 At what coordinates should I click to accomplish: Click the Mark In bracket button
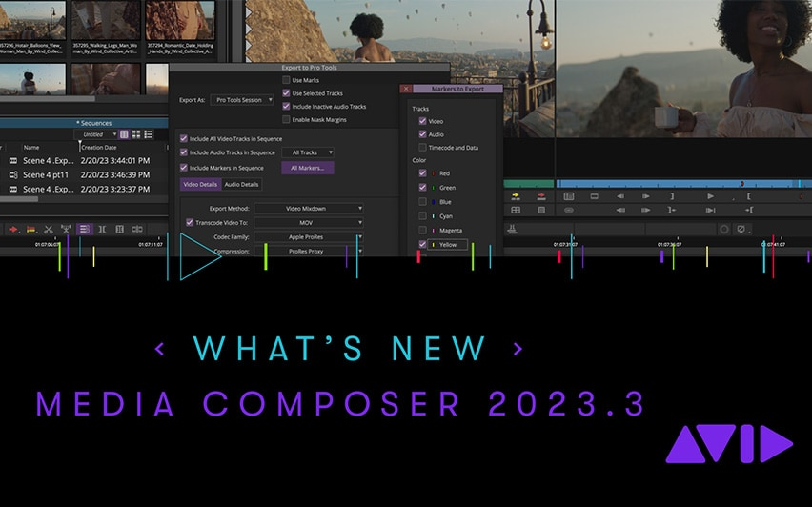(749, 196)
